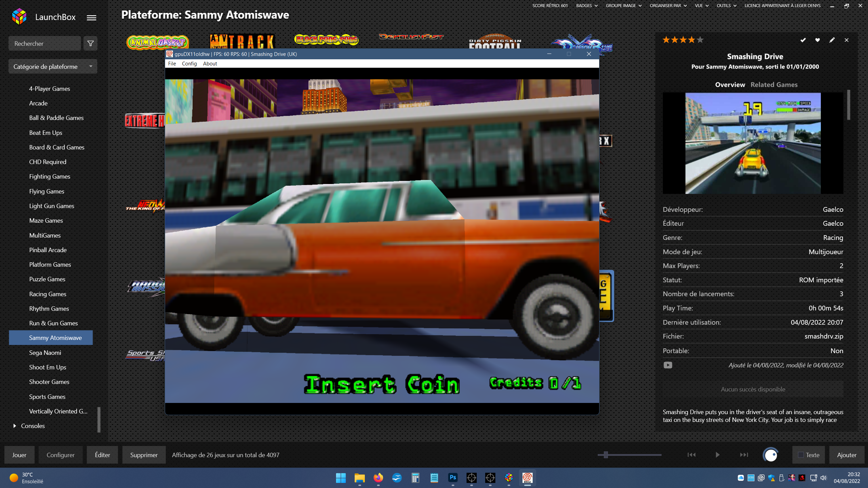Open Photoshop from the taskbar
The width and height of the screenshot is (868, 488).
click(x=453, y=478)
